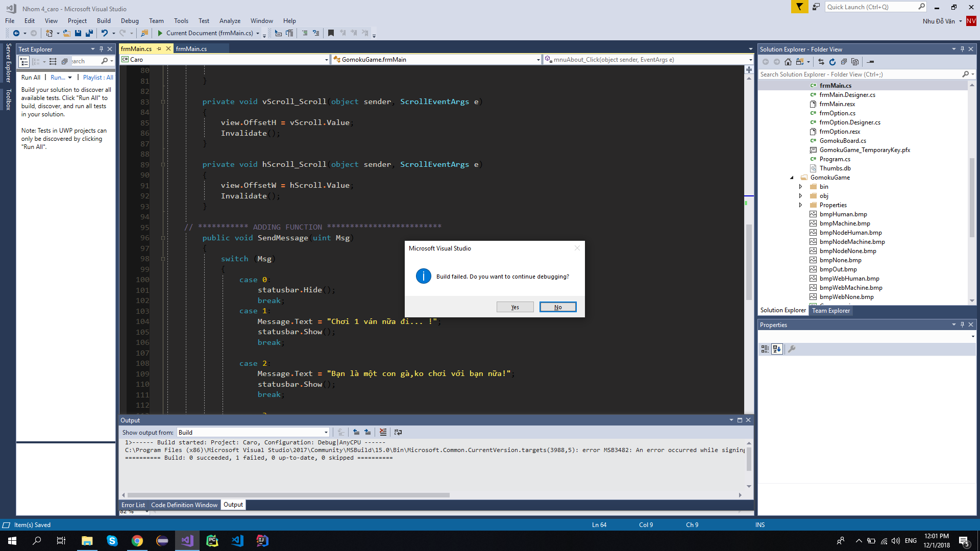This screenshot has height=551, width=980.
Task: Click Run All in Test Explorer
Action: coord(31,78)
